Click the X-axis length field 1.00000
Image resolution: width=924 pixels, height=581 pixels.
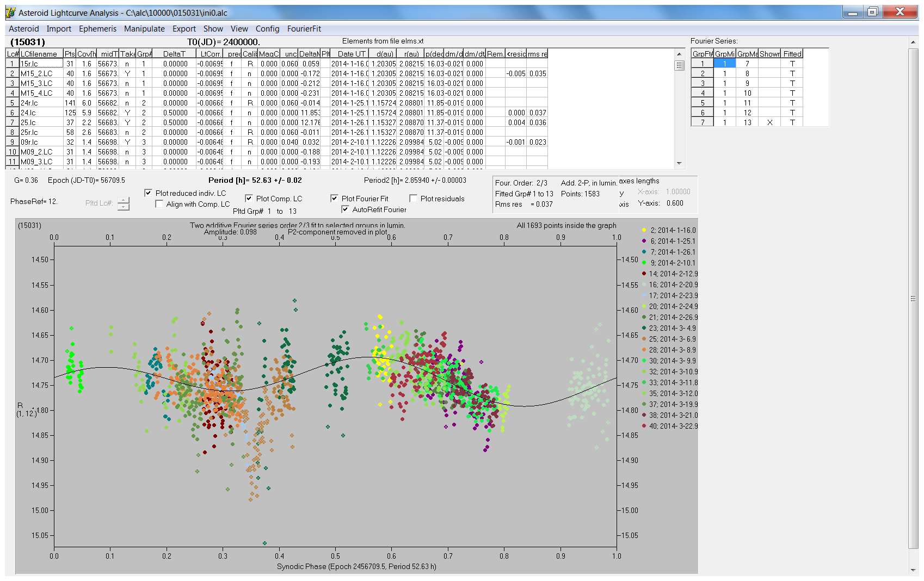click(x=678, y=191)
